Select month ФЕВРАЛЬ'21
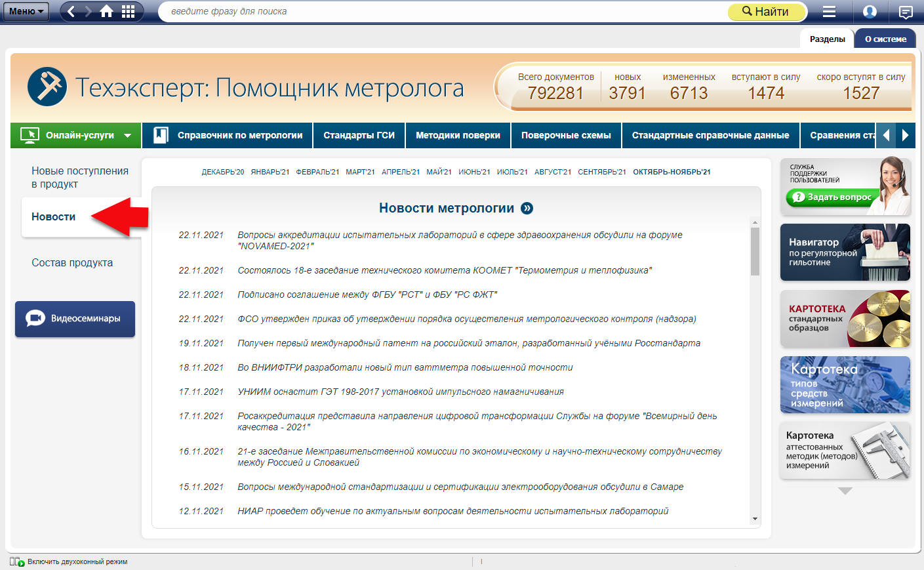The height and width of the screenshot is (570, 924). click(x=317, y=172)
